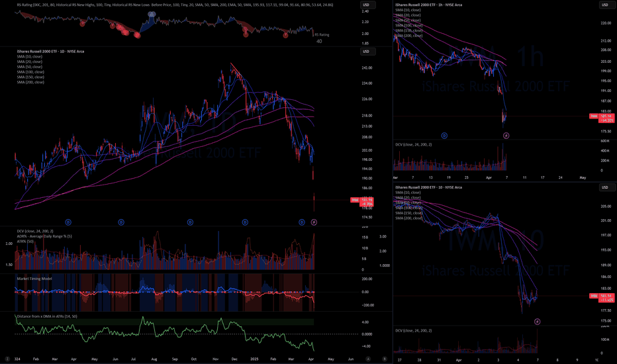Screen dimensions: 617x364
Task: Select DCV legend on the 1h chart
Action: click(414, 145)
